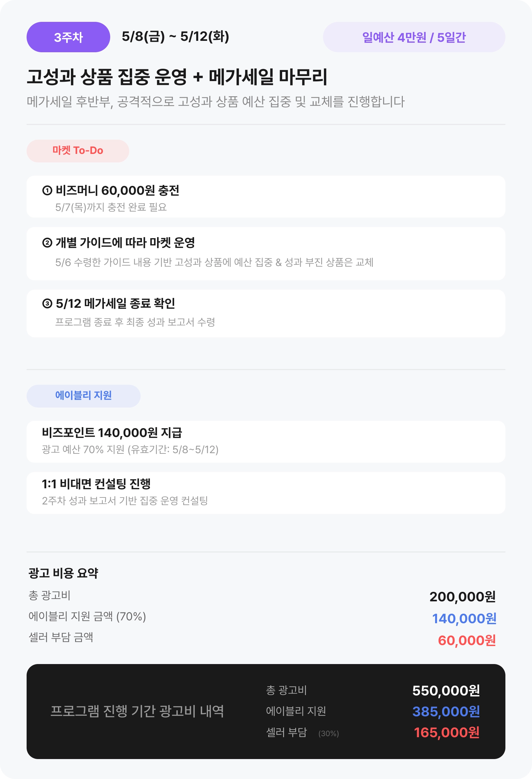
Task: Click circled number 3 icon
Action: 47,303
